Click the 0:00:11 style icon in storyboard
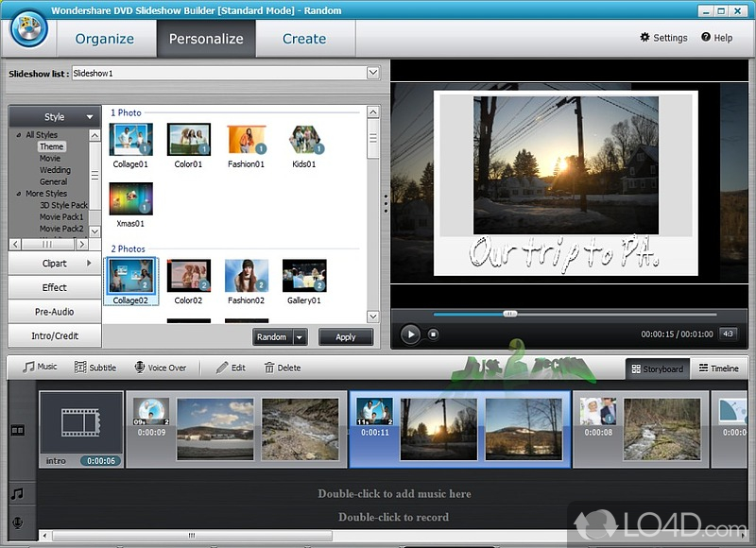 click(x=374, y=411)
